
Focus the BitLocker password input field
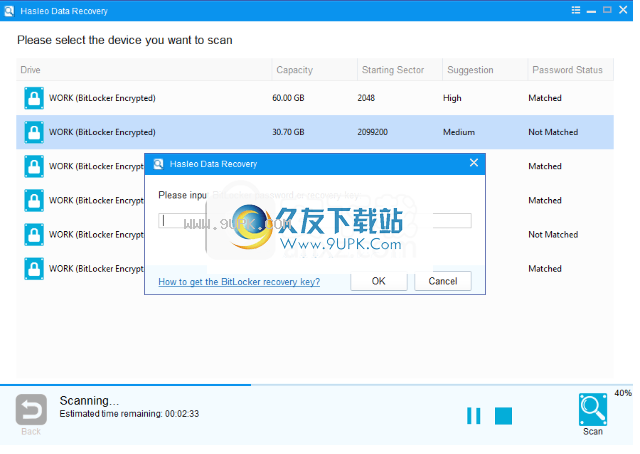[315, 221]
